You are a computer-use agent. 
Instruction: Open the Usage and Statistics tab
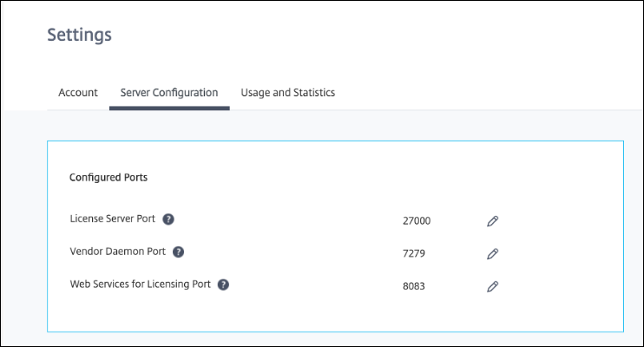point(287,93)
